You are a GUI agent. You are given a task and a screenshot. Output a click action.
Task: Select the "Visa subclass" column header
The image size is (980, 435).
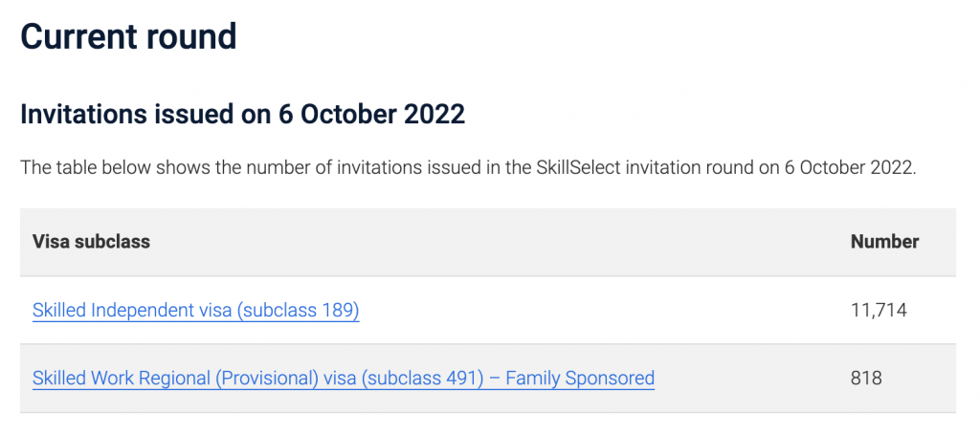point(91,242)
